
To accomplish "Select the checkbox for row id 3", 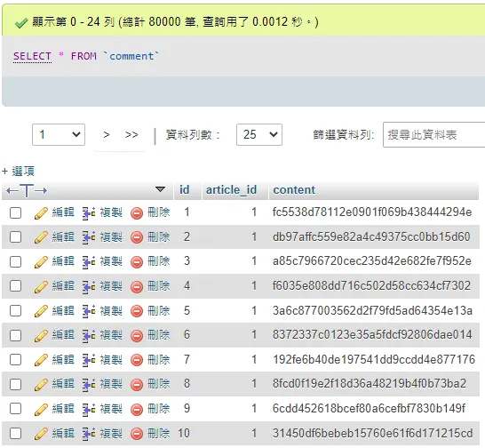I will (15, 261).
